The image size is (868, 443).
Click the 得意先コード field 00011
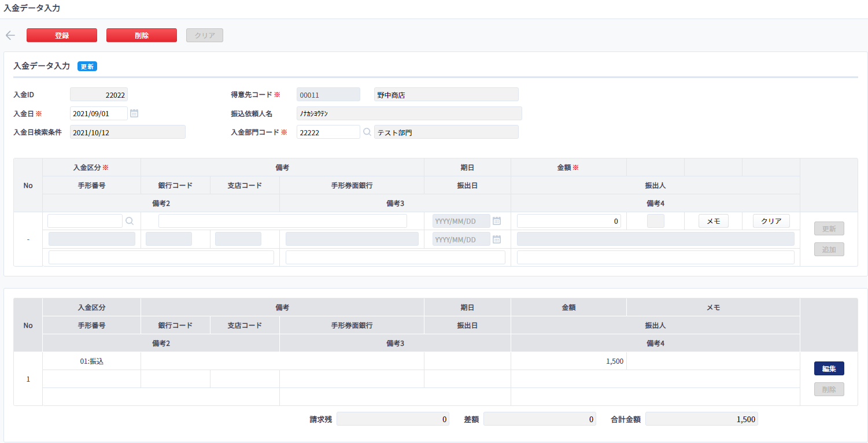328,94
